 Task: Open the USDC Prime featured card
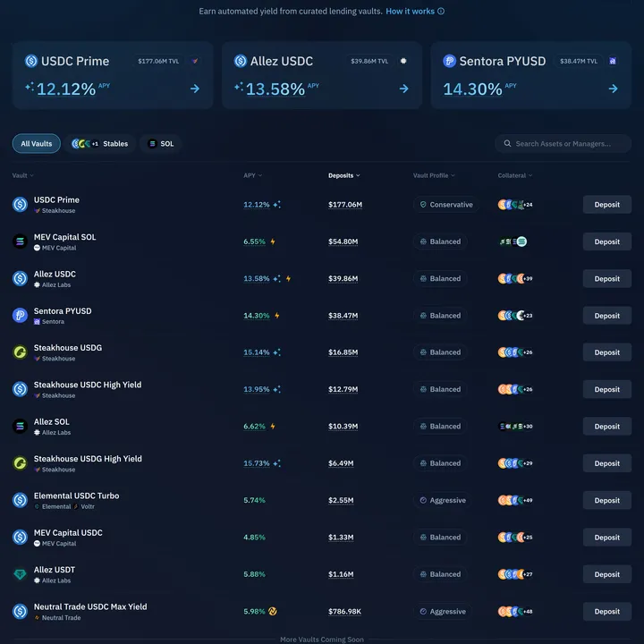(x=113, y=75)
